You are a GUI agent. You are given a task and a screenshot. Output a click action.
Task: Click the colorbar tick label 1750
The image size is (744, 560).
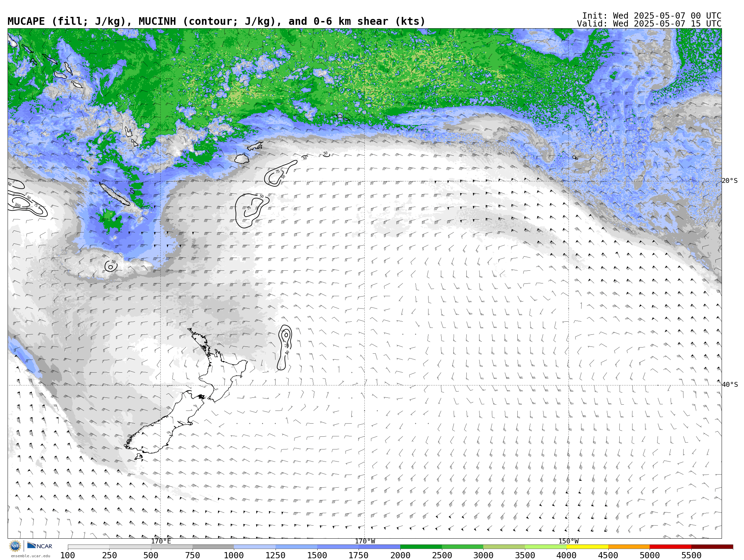(359, 555)
